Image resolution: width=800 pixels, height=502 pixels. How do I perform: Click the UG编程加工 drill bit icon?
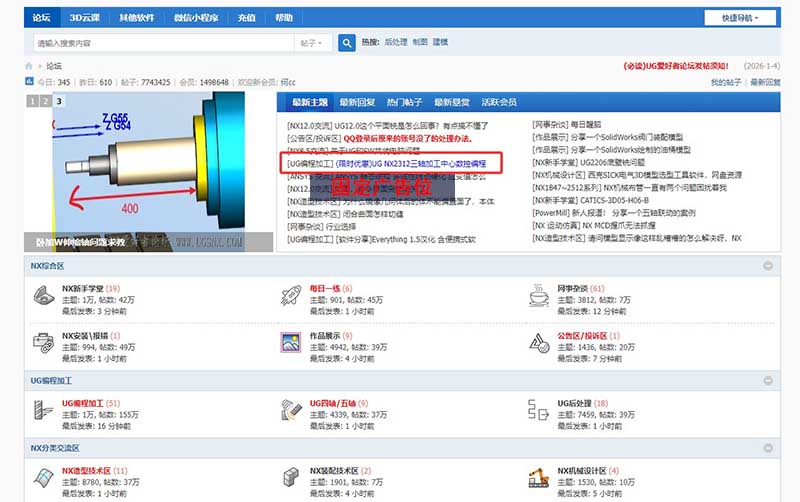pos(44,409)
